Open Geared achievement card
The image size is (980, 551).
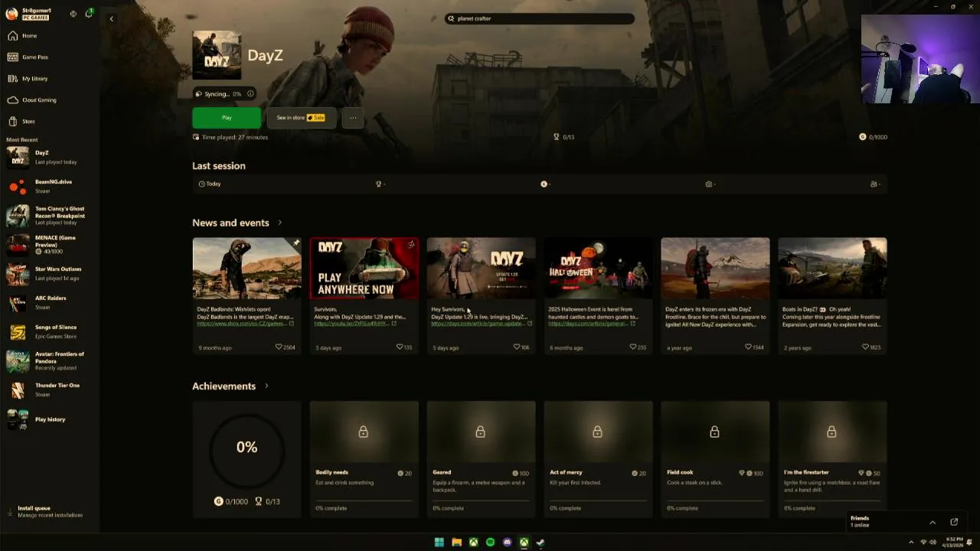[x=481, y=459]
